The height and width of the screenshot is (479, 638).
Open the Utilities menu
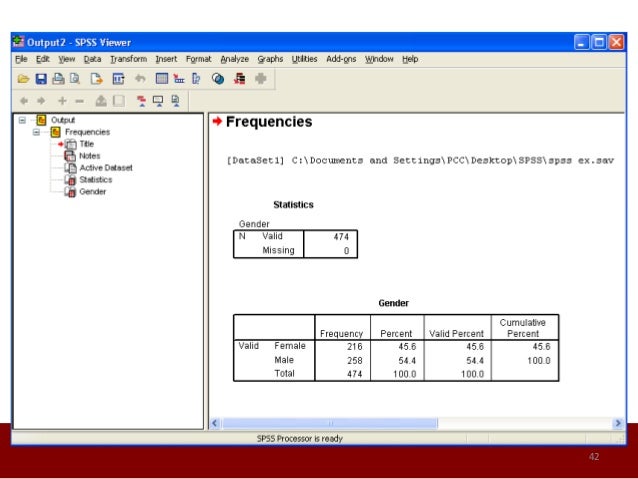click(304, 59)
